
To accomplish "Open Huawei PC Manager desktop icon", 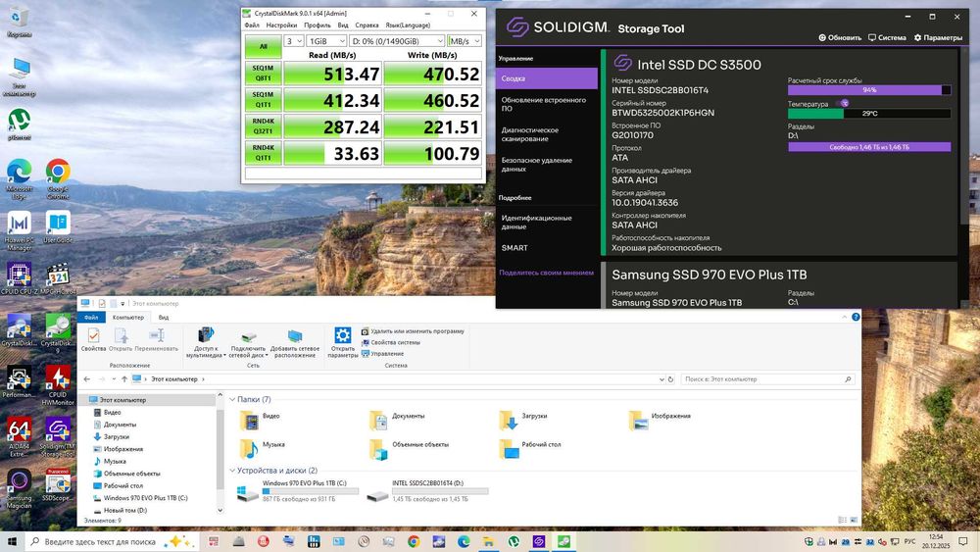I will [20, 226].
